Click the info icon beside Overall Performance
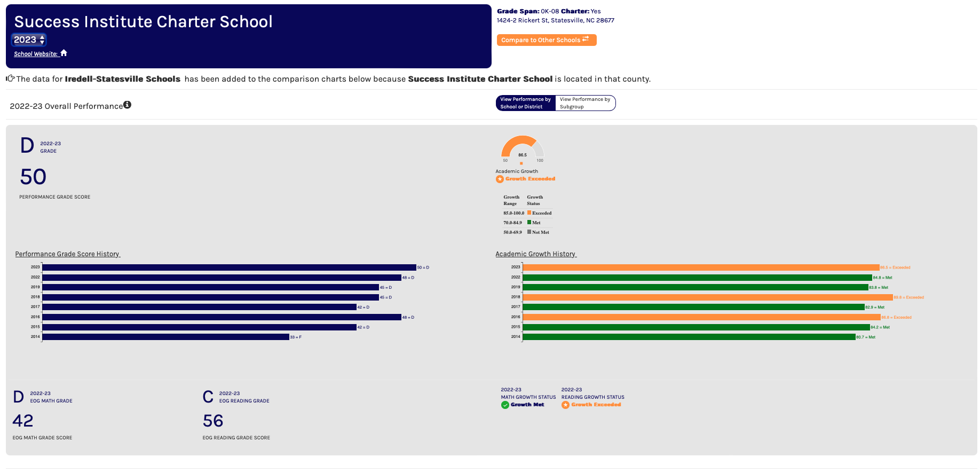This screenshot has height=473, width=980. [127, 105]
